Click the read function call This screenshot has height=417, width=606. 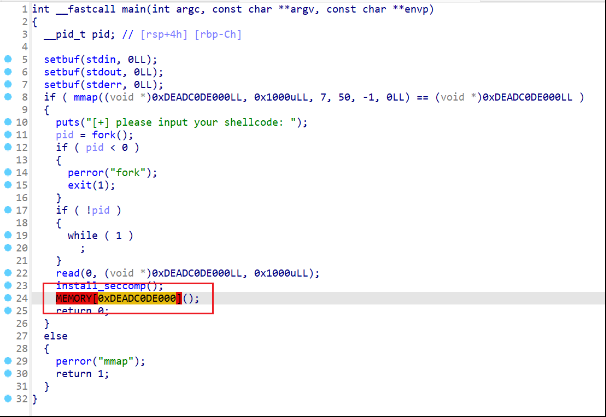tap(68, 273)
